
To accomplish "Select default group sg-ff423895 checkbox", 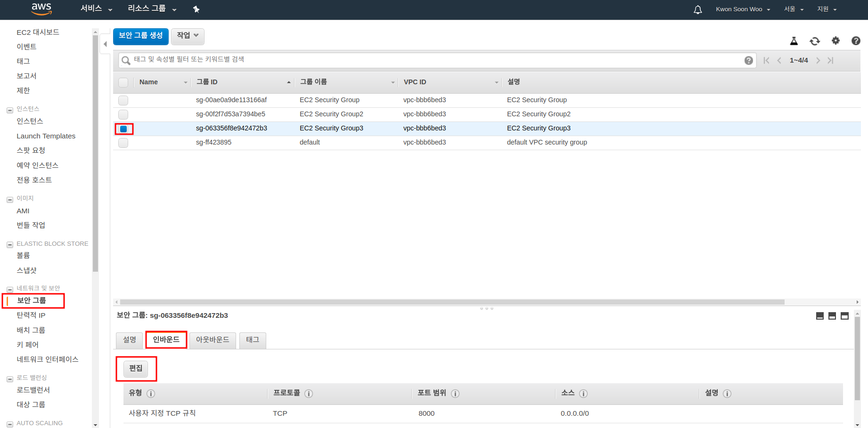I will [123, 143].
